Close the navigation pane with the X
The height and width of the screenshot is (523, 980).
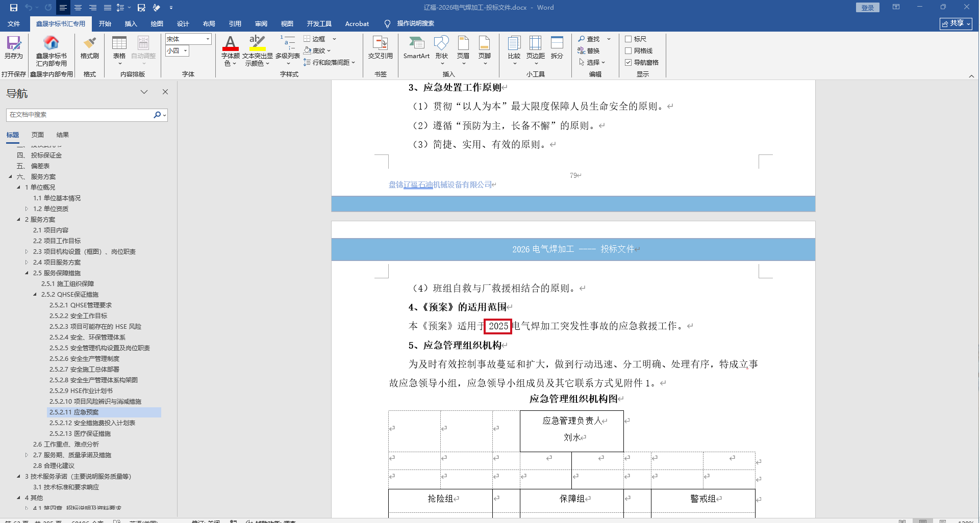[x=165, y=92]
